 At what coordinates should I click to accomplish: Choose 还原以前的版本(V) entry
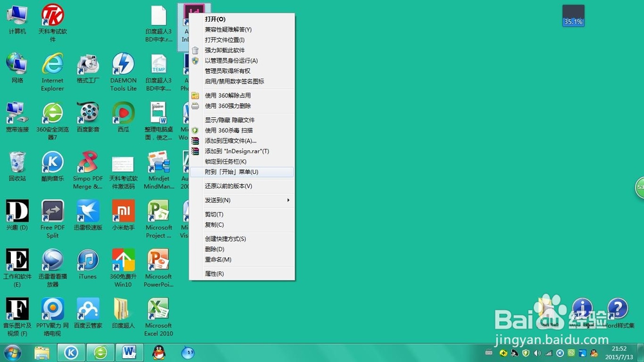(242, 186)
